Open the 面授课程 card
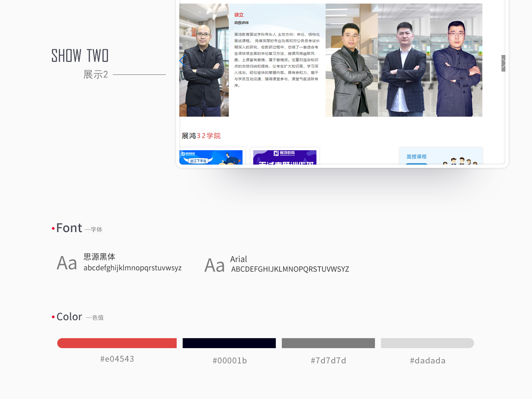This screenshot has width=532, height=399. coord(441,156)
